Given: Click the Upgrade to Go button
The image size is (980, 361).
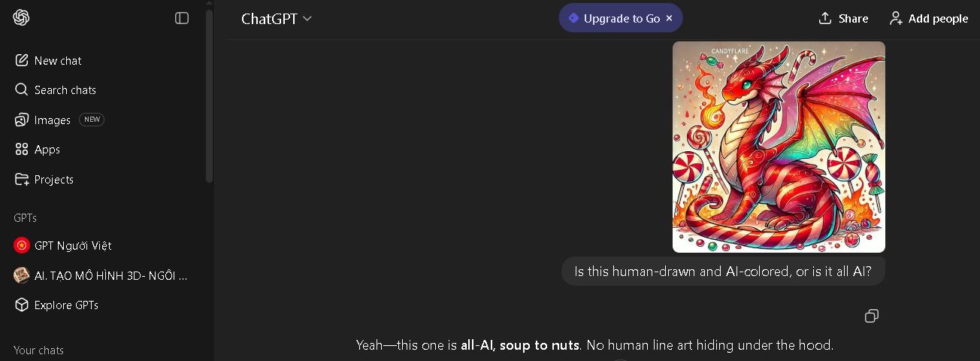Looking at the screenshot, I should coord(613,18).
